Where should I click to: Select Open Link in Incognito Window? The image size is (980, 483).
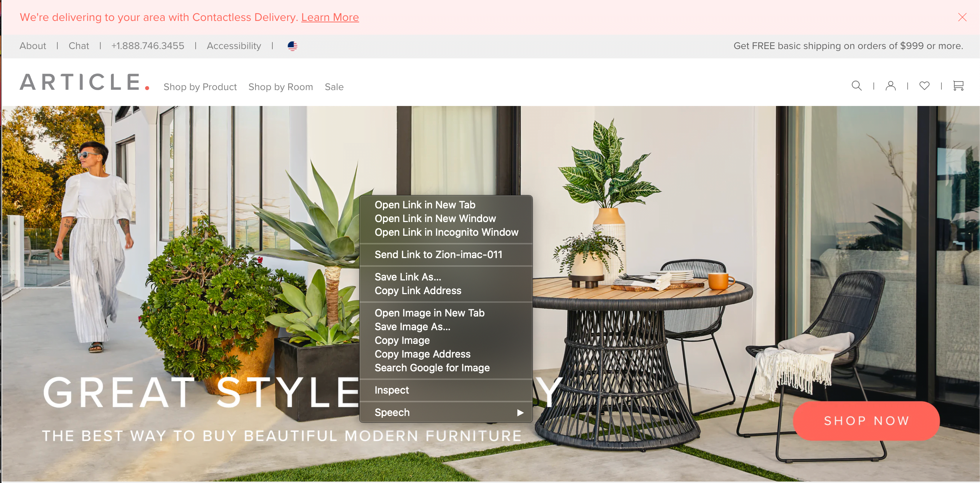pyautogui.click(x=446, y=232)
